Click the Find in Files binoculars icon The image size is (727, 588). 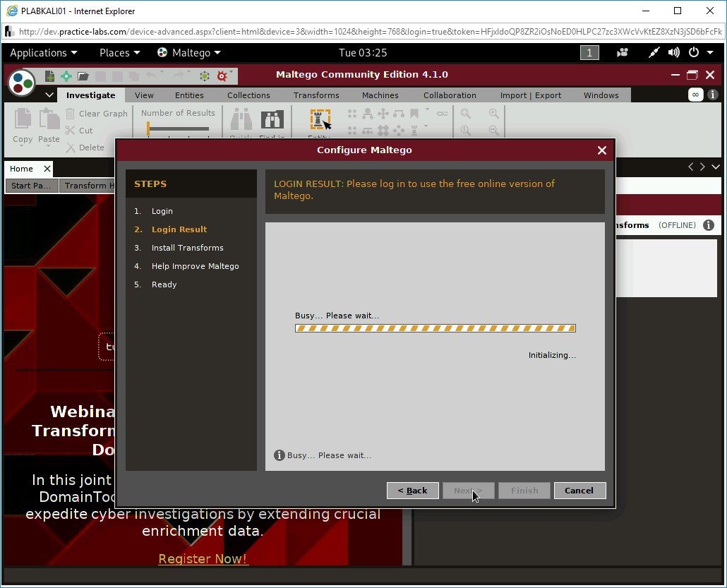click(272, 120)
